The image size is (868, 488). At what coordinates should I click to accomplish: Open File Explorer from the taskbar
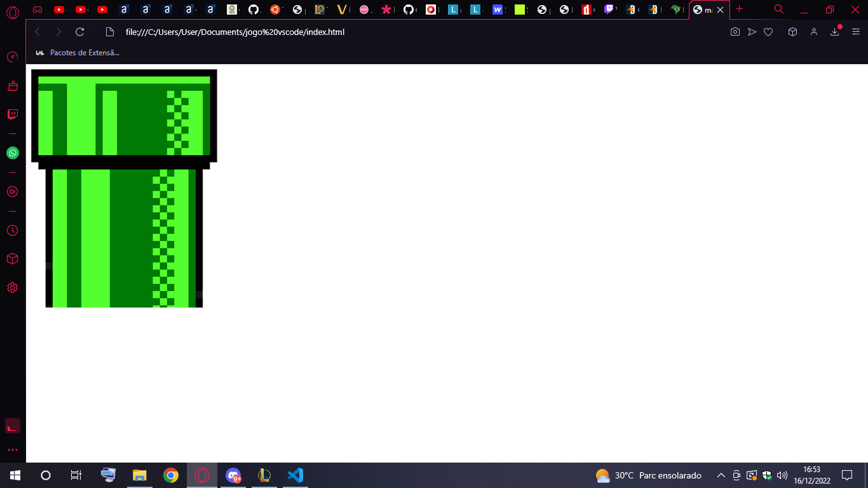point(139,475)
